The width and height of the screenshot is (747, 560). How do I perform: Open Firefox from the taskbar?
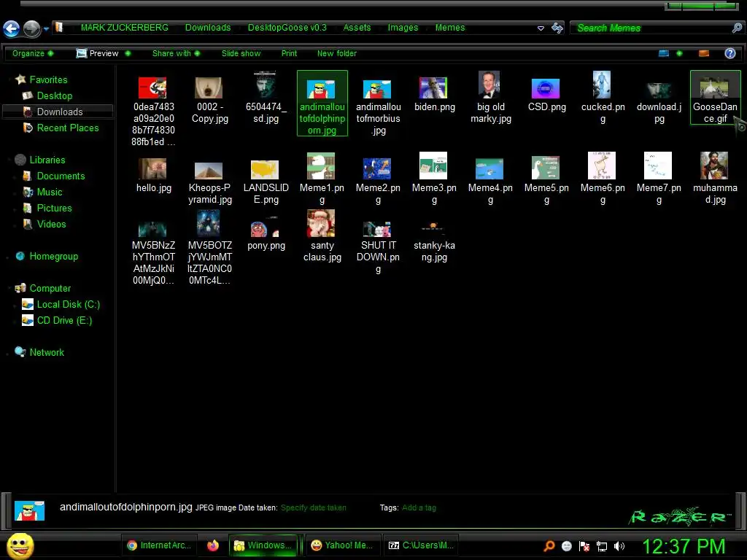(x=213, y=545)
